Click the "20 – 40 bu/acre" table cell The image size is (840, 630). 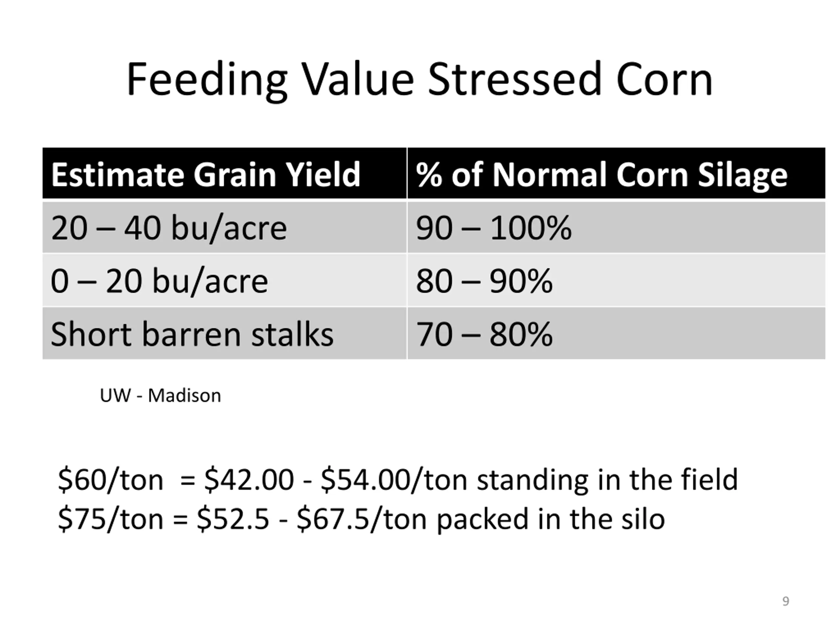click(x=169, y=228)
